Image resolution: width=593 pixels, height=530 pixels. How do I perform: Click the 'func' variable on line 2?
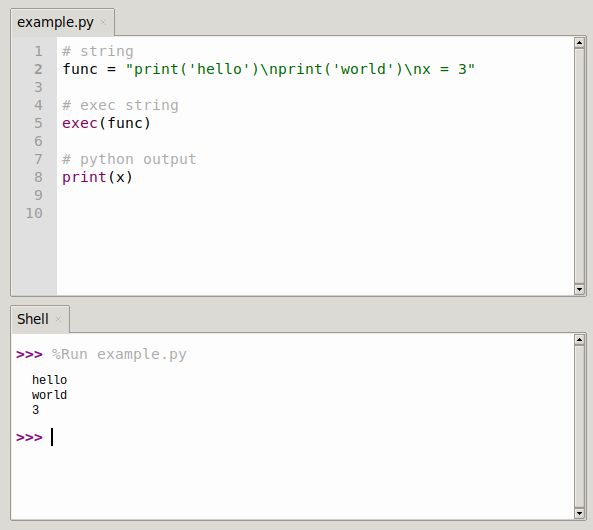coord(80,69)
